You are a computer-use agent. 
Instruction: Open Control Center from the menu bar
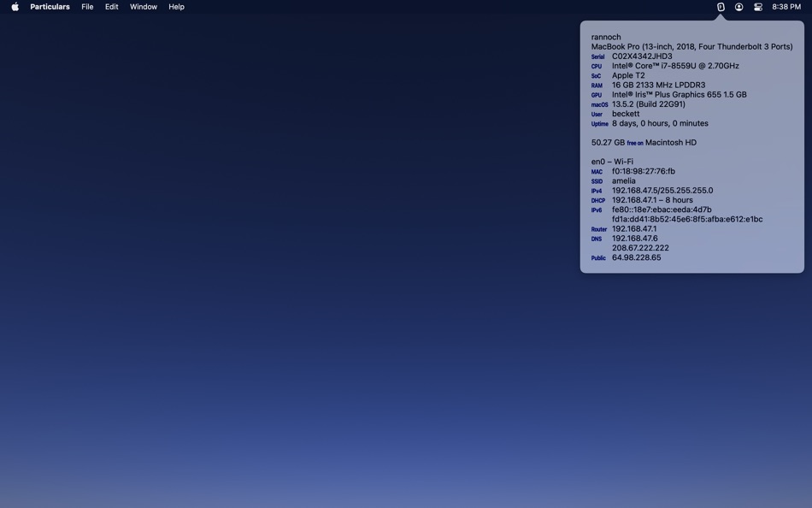(x=758, y=7)
